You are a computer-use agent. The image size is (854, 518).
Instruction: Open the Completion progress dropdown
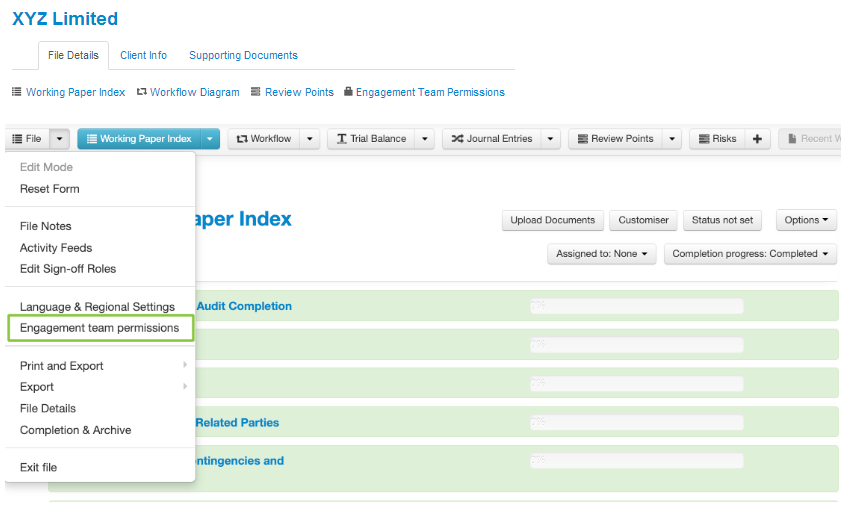point(751,254)
